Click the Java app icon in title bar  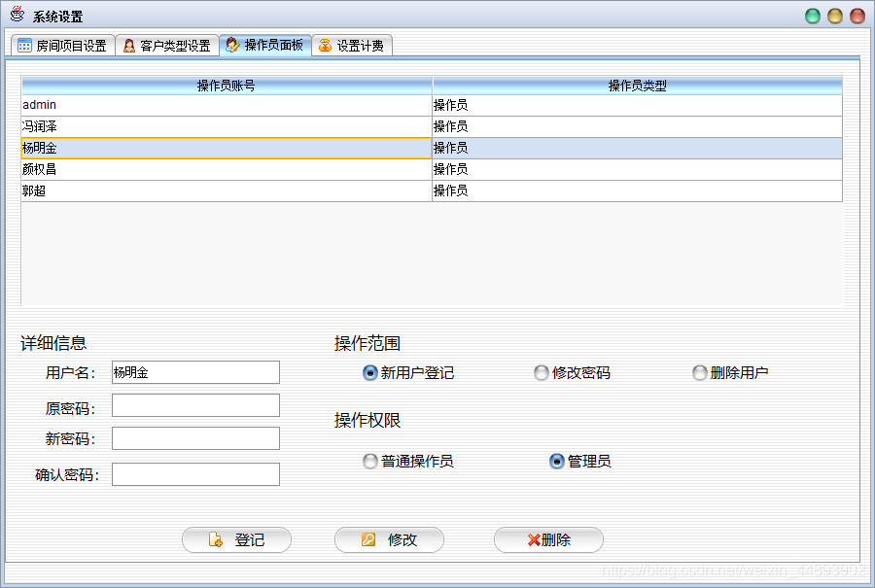[17, 14]
